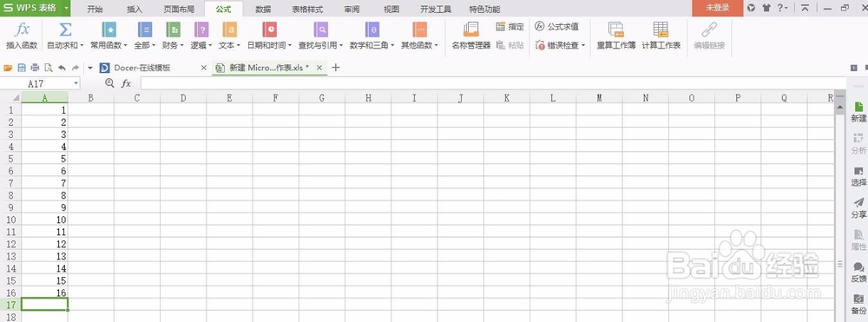Open the Text (文本) functions icon
The height and width of the screenshot is (322, 868).
click(229, 30)
